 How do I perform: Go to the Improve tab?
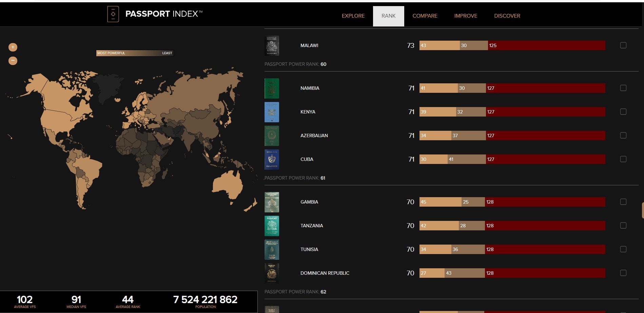click(x=466, y=16)
